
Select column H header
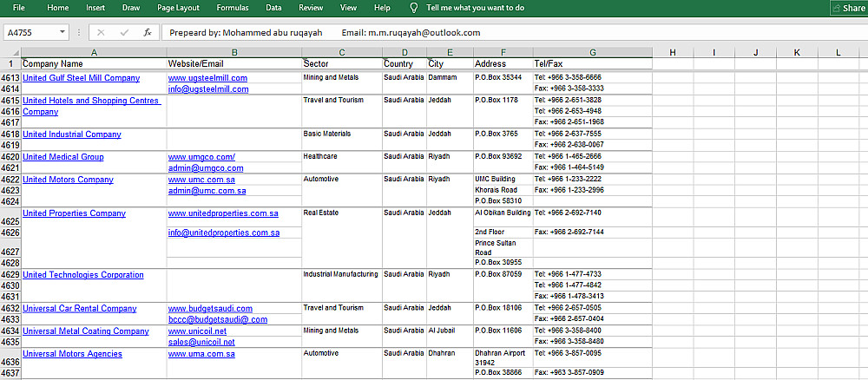click(x=673, y=53)
